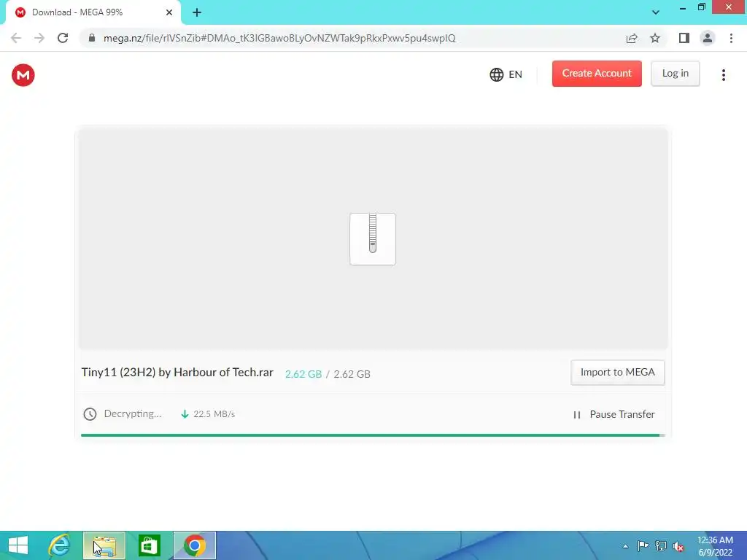Click the total size 2.62 GB in gray
The image size is (747, 560).
(x=352, y=374)
